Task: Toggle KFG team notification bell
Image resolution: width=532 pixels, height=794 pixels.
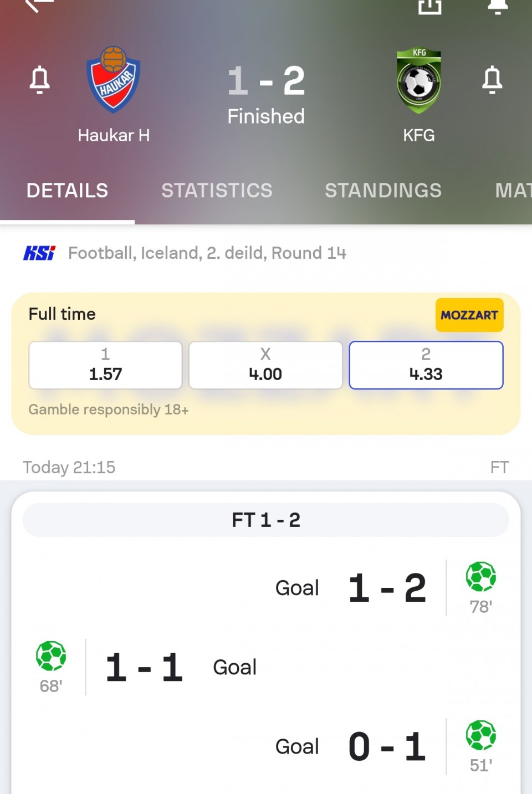Action: click(492, 80)
